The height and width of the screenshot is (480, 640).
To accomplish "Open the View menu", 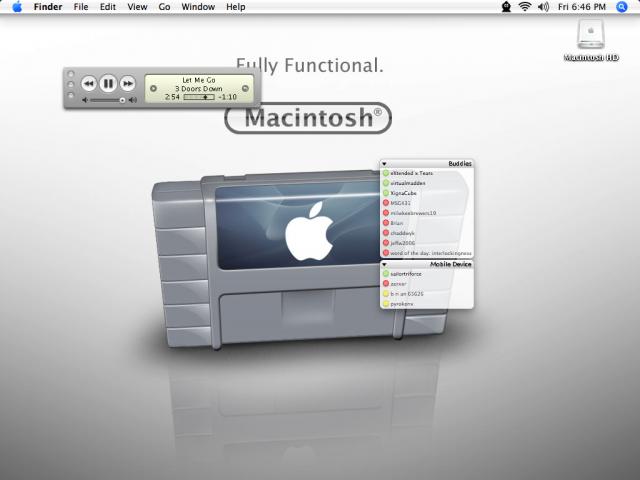I will tap(137, 7).
